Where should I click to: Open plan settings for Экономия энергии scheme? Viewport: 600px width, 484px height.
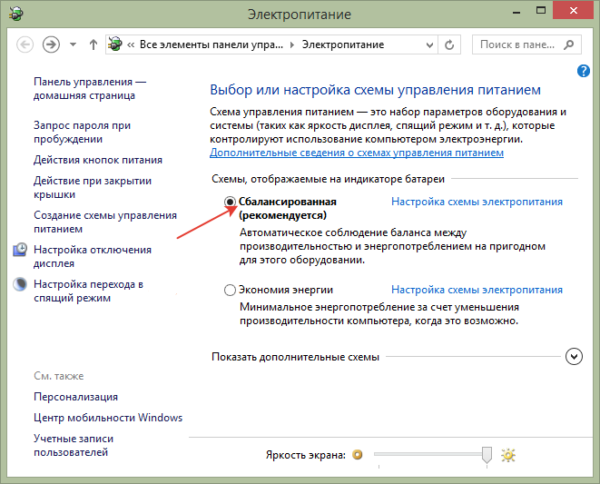477,290
